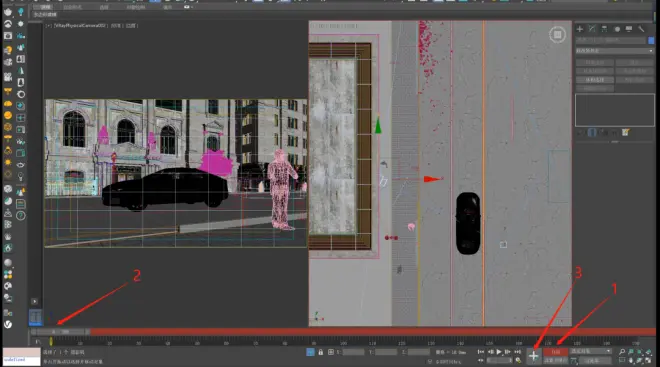Play the animation
The height and width of the screenshot is (367, 660).
click(499, 352)
